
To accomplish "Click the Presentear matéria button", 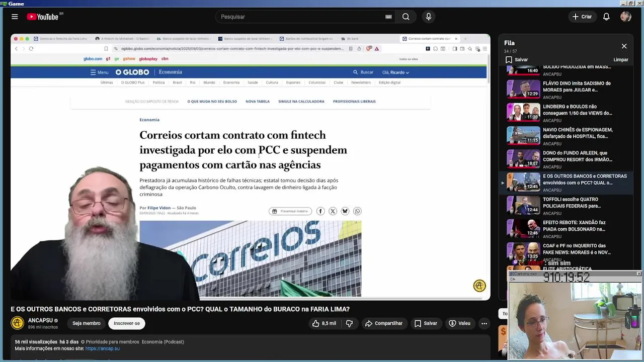I will [290, 211].
